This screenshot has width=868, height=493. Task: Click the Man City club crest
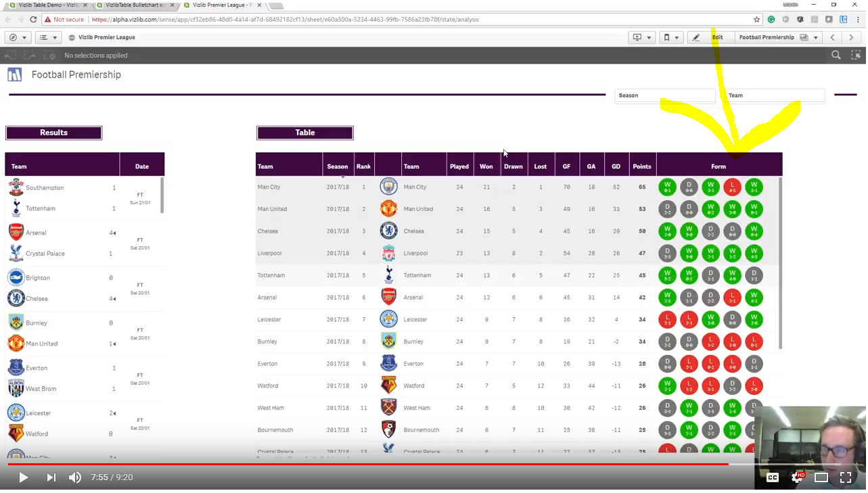(388, 187)
